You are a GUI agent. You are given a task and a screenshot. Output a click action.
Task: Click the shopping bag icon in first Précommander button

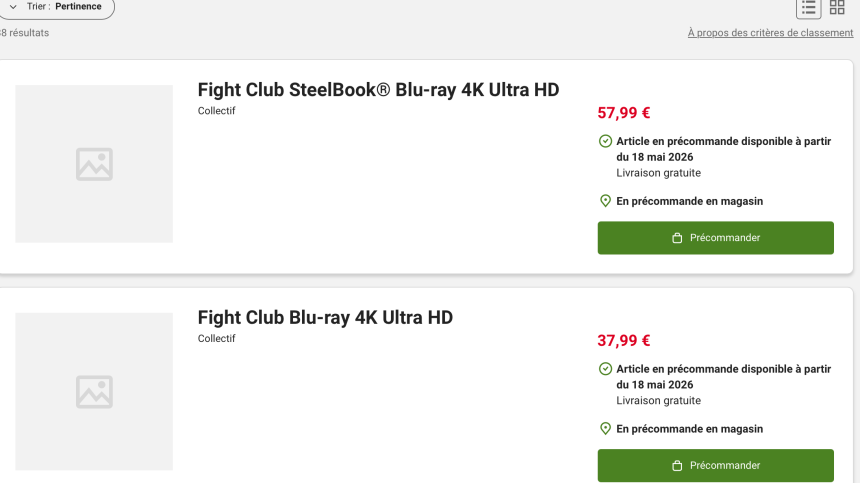(x=677, y=238)
